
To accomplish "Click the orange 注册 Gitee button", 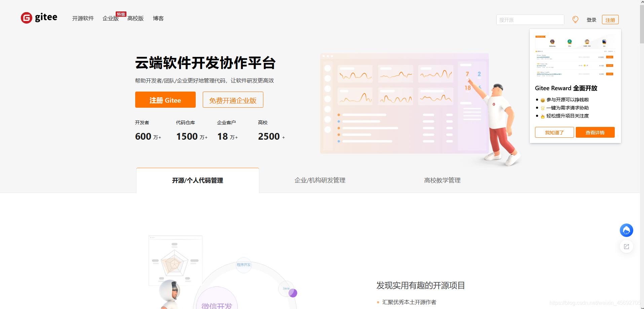I will (165, 100).
